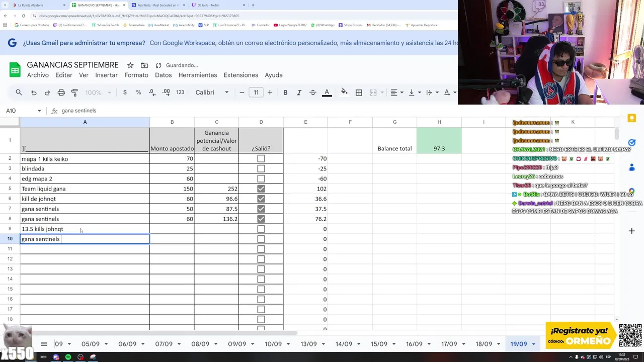
Task: Open the 123 number format menu
Action: pos(180,93)
